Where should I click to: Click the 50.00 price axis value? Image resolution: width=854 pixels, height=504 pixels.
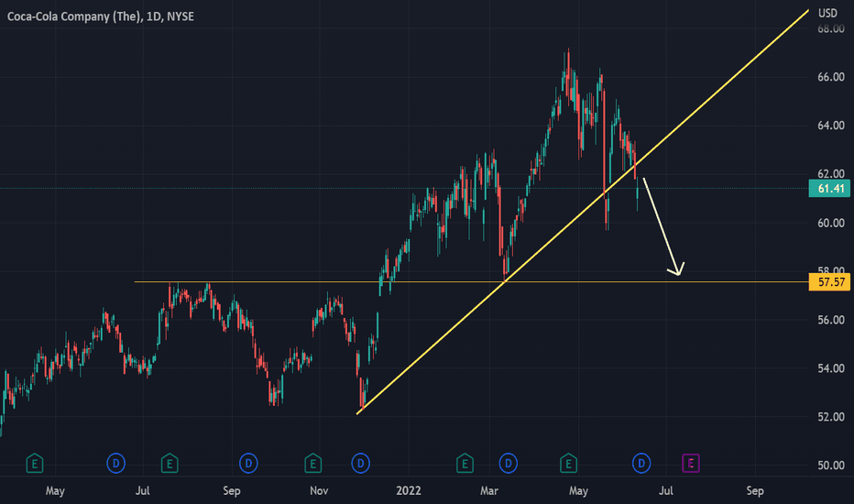click(830, 466)
